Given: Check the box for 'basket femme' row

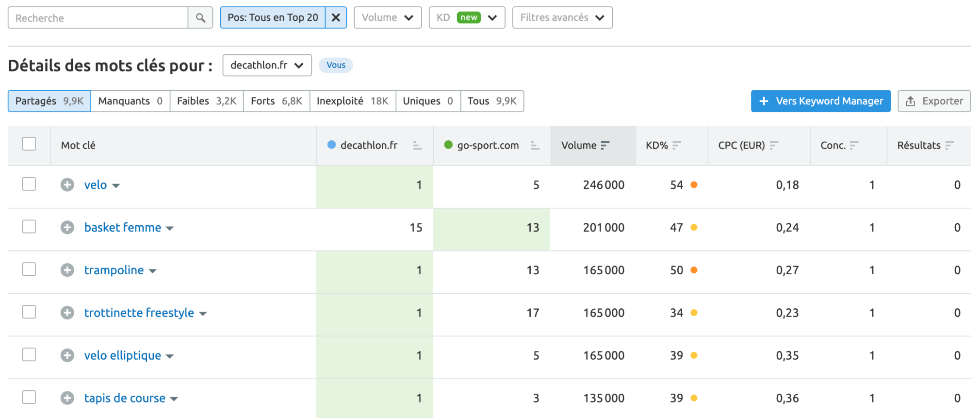Looking at the screenshot, I should pos(29,227).
